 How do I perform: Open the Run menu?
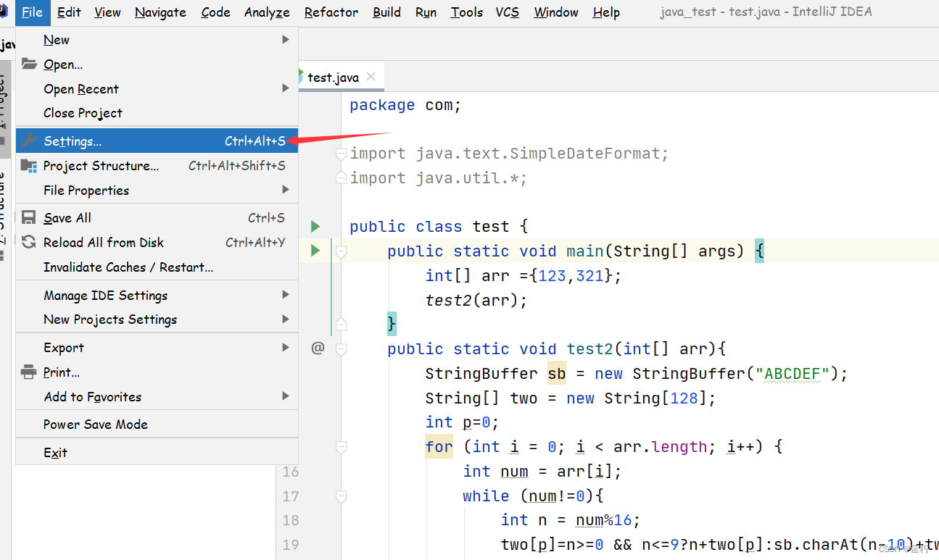pos(426,12)
